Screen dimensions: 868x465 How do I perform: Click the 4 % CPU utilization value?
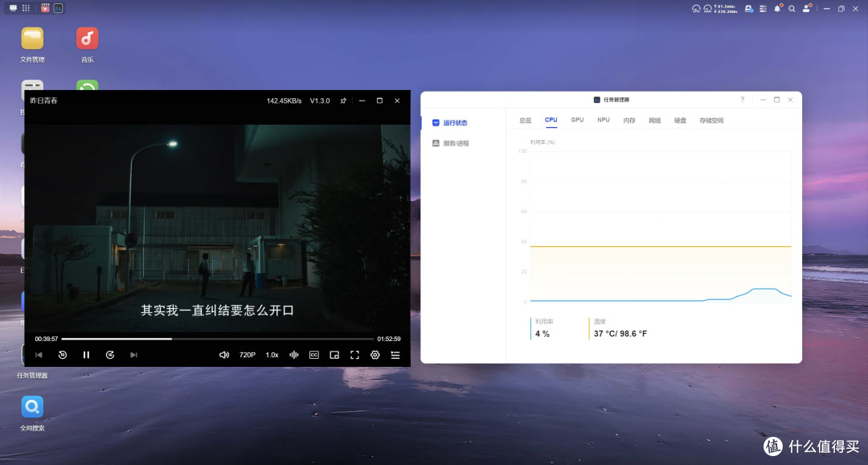[542, 334]
